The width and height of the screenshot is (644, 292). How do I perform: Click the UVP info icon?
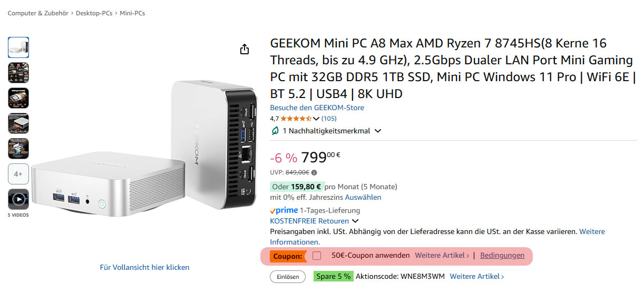(314, 172)
